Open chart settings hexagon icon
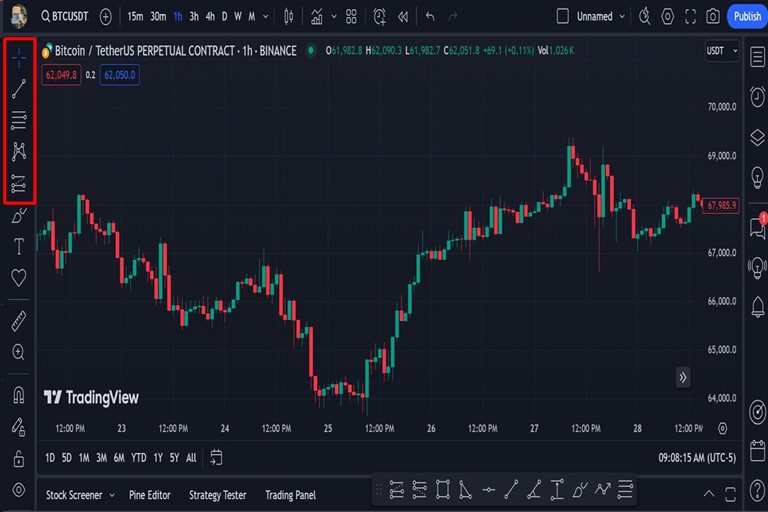 [668, 17]
